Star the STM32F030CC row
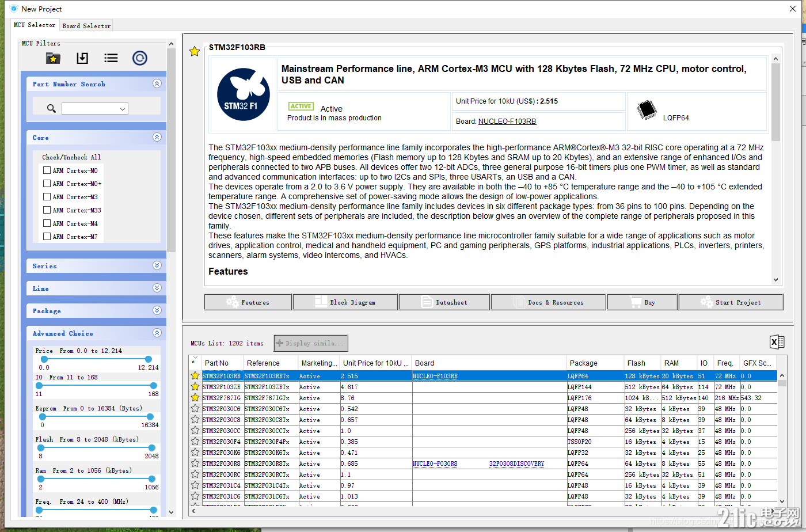Image resolution: width=806 pixels, height=532 pixels. click(195, 431)
